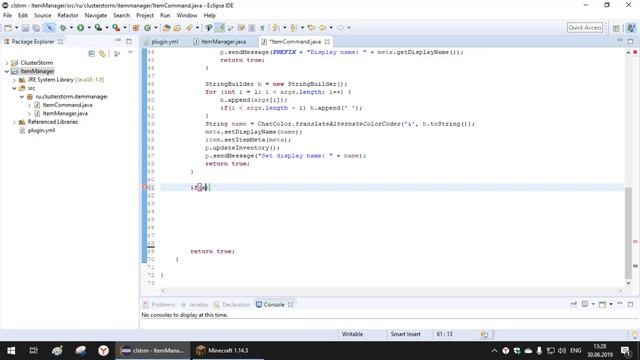The image size is (640, 360).
Task: Maximize the Package Explorer panel
Action: 129,41
